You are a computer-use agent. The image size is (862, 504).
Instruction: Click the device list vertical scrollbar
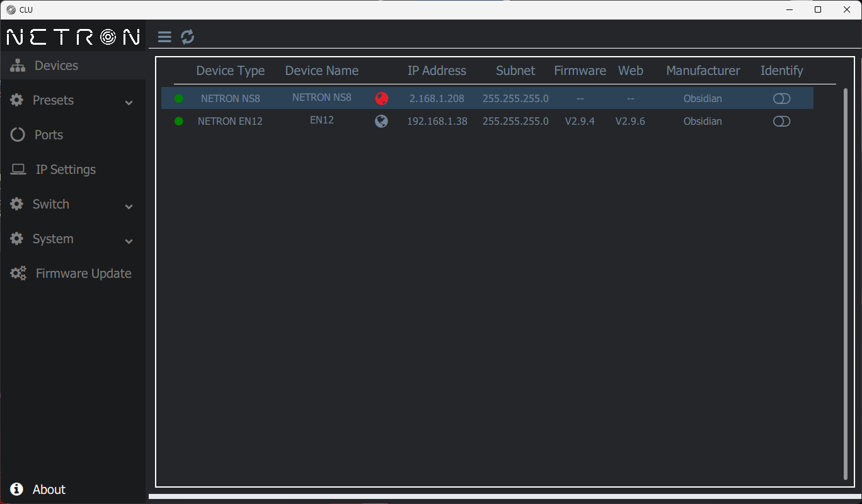846,283
